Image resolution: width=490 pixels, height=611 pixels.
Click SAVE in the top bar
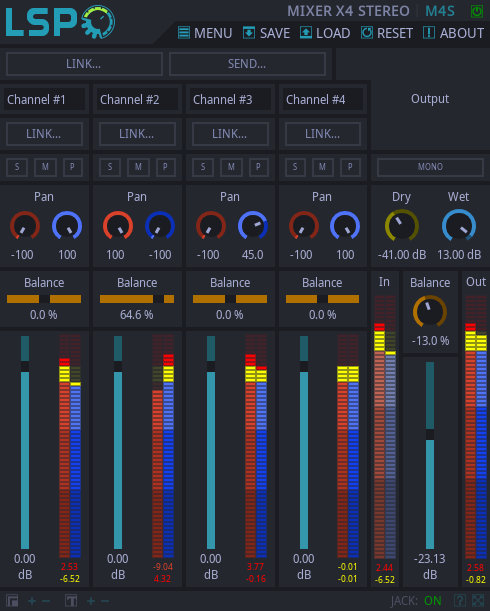point(266,33)
